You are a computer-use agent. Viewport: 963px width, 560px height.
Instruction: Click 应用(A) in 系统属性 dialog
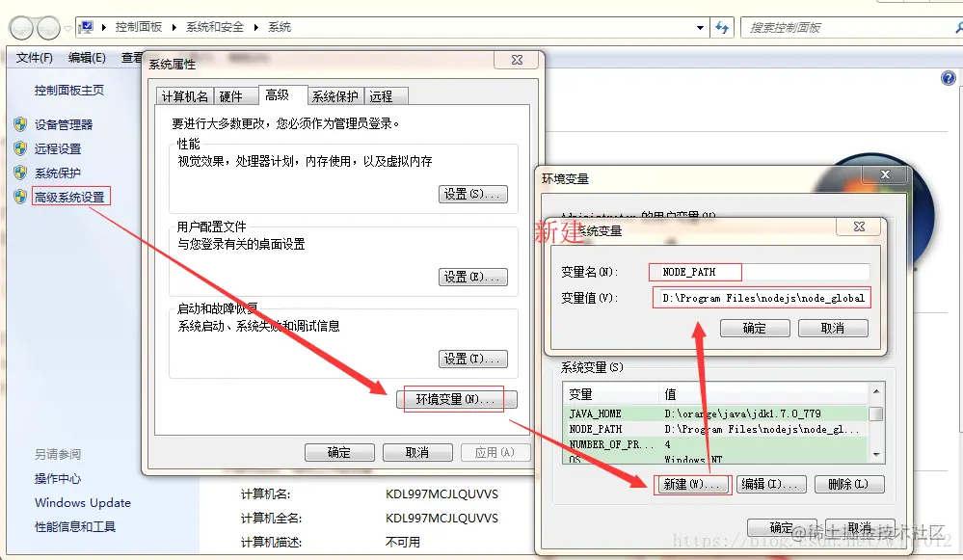(x=495, y=453)
